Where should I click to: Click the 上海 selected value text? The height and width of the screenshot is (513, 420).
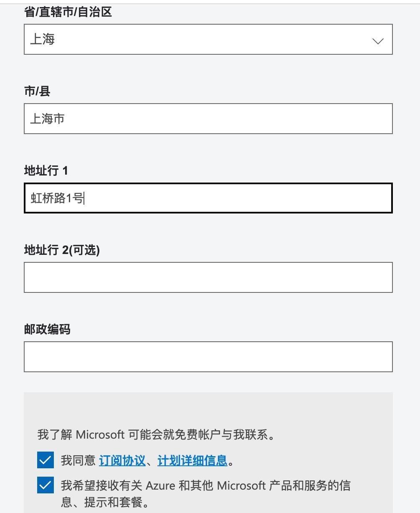coord(43,39)
